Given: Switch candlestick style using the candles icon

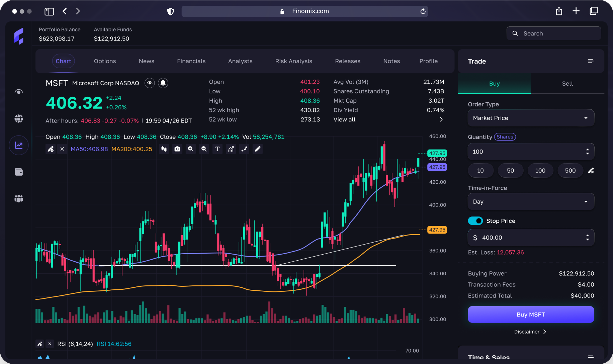Looking at the screenshot, I should [x=164, y=149].
